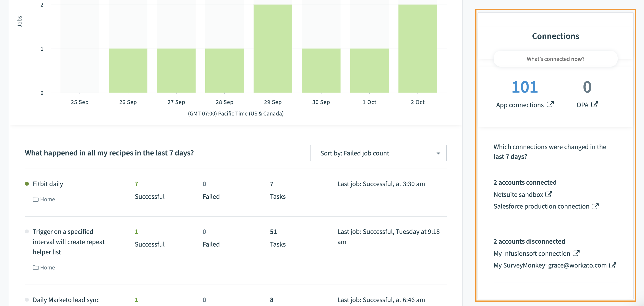Open the Salesforce production connection
644x306 pixels.
540,206
